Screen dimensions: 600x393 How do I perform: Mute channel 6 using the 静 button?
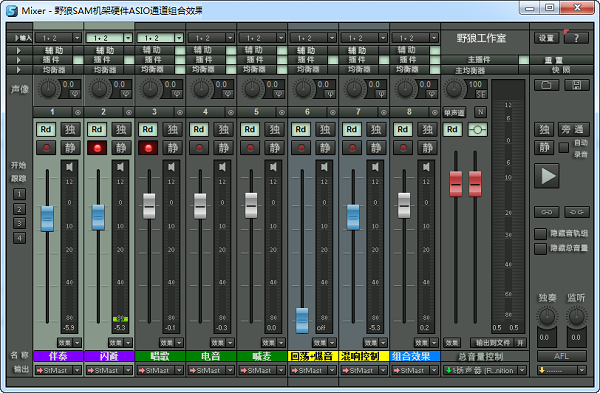325,148
